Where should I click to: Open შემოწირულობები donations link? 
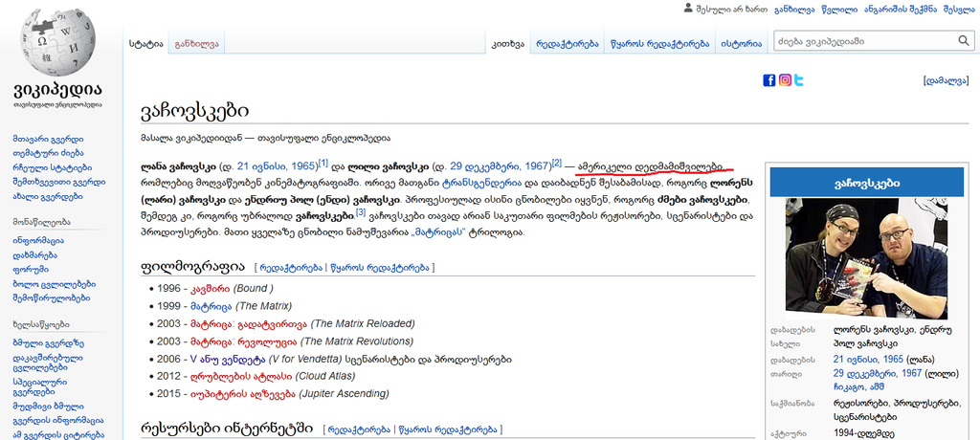52,298
